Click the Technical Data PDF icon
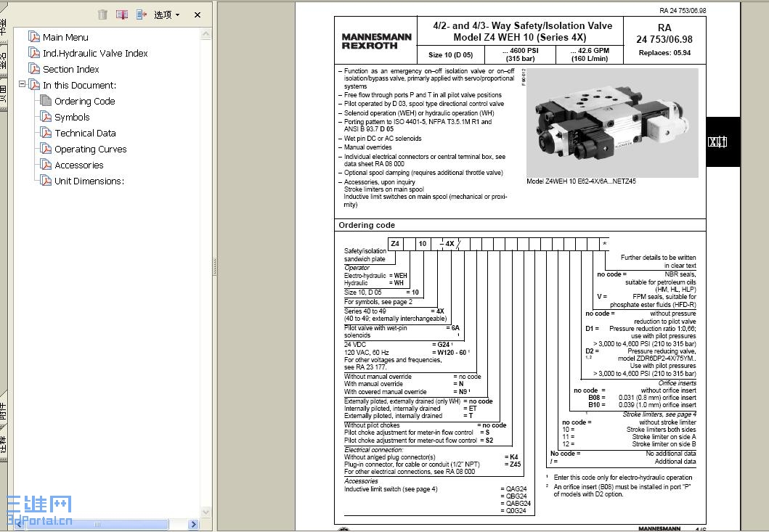Image resolution: width=769 pixels, height=532 pixels. (x=46, y=133)
